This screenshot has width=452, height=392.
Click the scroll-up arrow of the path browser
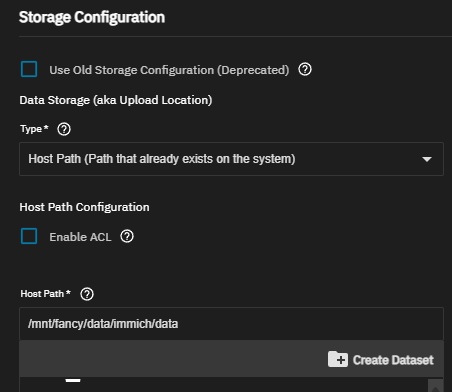click(436, 386)
